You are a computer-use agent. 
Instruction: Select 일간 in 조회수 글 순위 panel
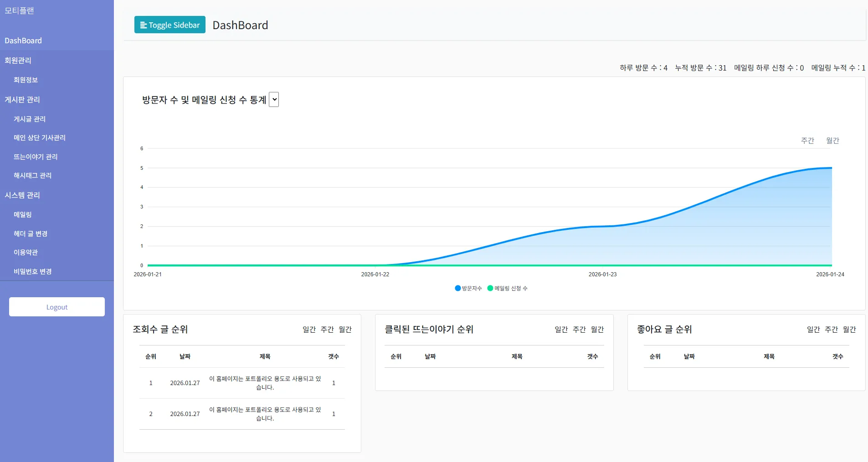point(308,329)
